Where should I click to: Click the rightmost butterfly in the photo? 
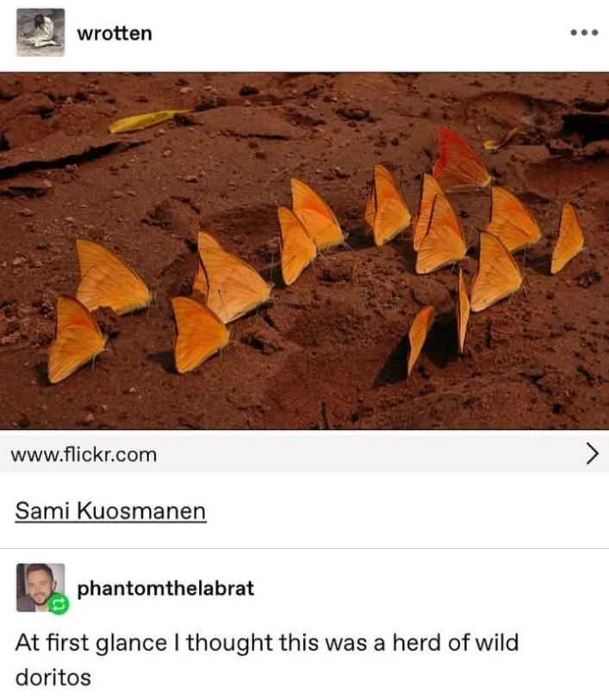[567, 239]
